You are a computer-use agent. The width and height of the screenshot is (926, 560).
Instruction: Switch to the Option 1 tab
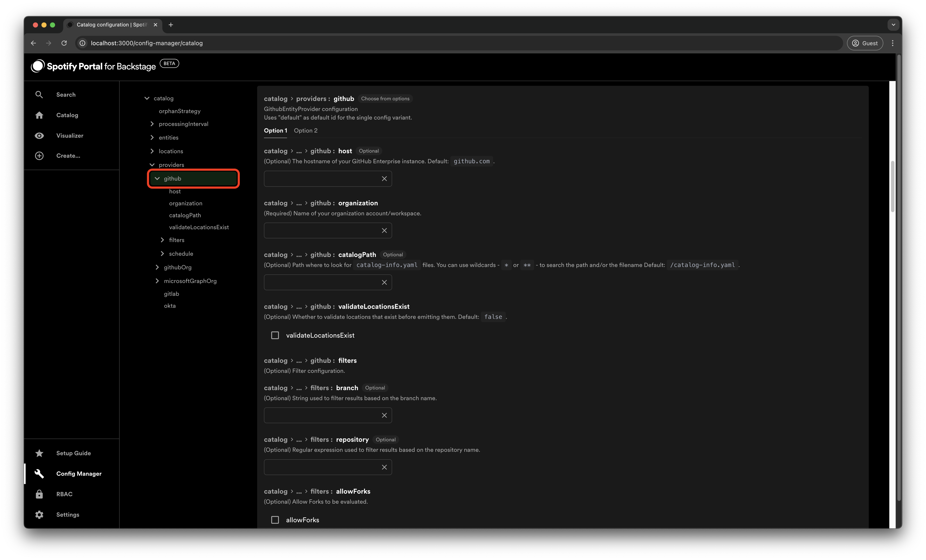275,131
